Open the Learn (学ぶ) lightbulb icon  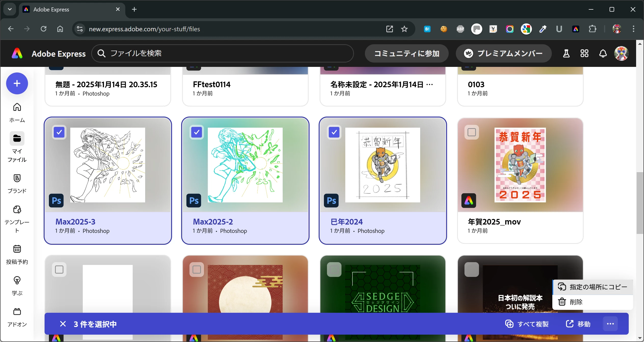[x=17, y=280]
